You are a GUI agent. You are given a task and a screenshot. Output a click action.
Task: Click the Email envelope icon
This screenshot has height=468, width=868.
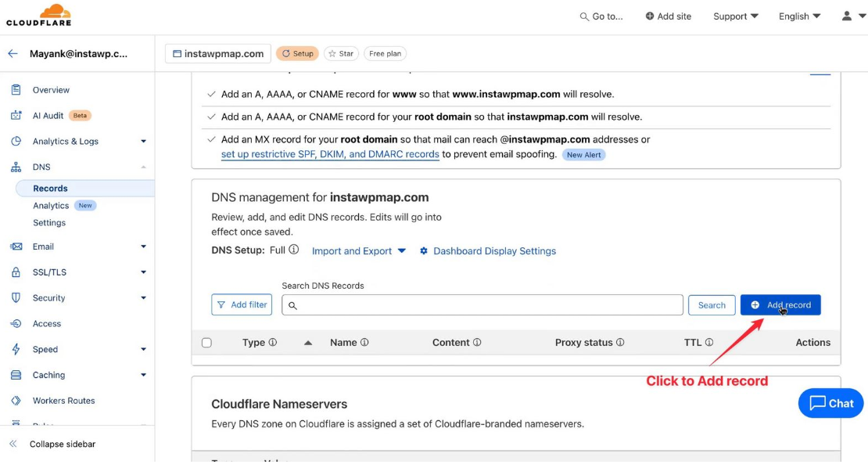pyautogui.click(x=16, y=247)
